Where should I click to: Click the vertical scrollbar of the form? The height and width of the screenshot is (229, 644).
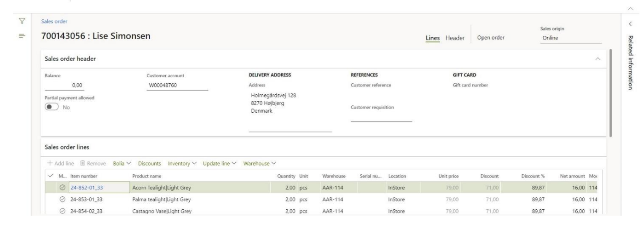tap(610, 92)
